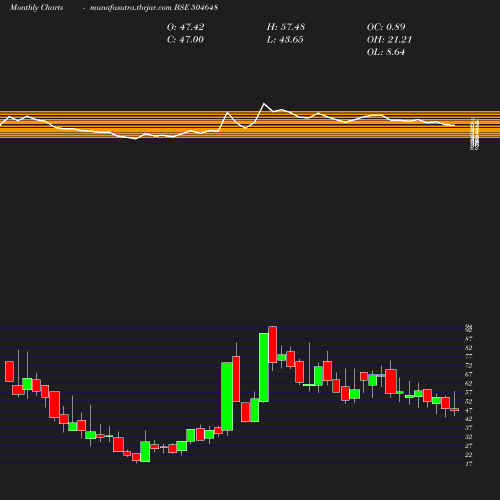Image resolution: width=500 pixels, height=500 pixels.
Task: Click price axis label 47
Action: coord(469,410)
